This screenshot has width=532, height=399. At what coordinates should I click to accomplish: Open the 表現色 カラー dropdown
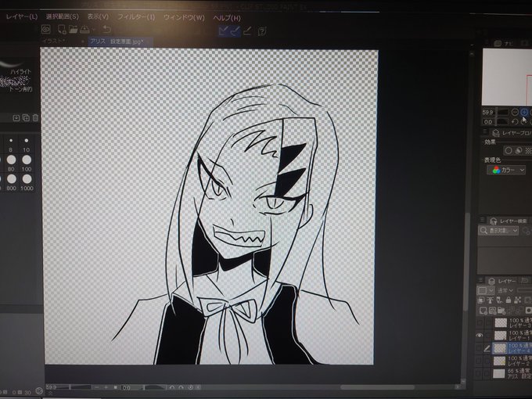pos(506,170)
